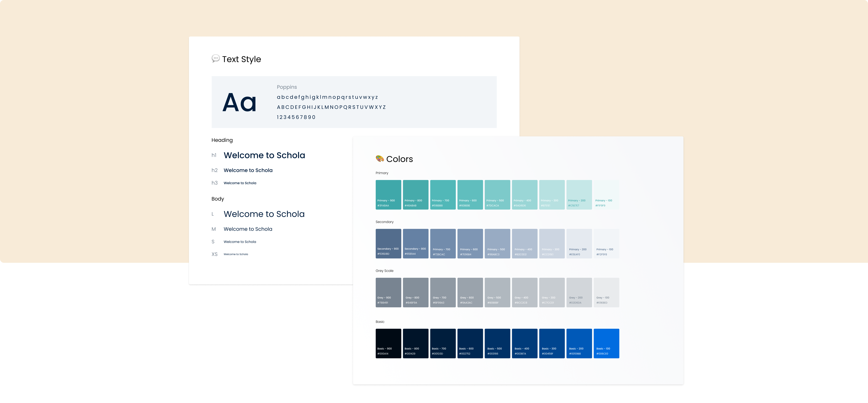This screenshot has height=403, width=868.
Task: Click the M body "Welcome to Schola" sample
Action: (x=248, y=229)
